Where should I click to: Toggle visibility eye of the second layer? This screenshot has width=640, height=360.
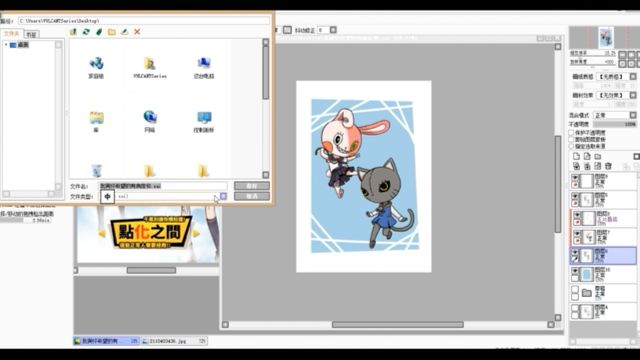pos(575,197)
